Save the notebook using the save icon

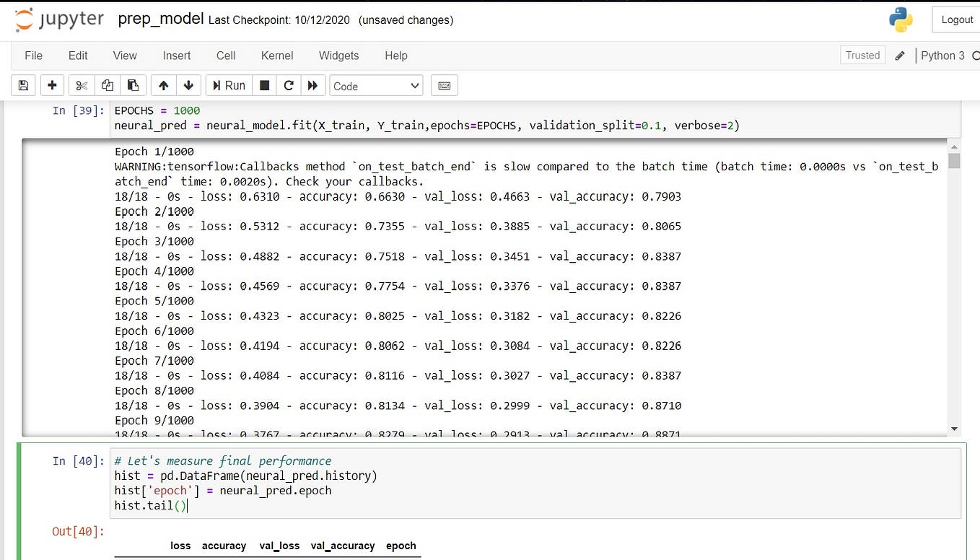pyautogui.click(x=22, y=85)
